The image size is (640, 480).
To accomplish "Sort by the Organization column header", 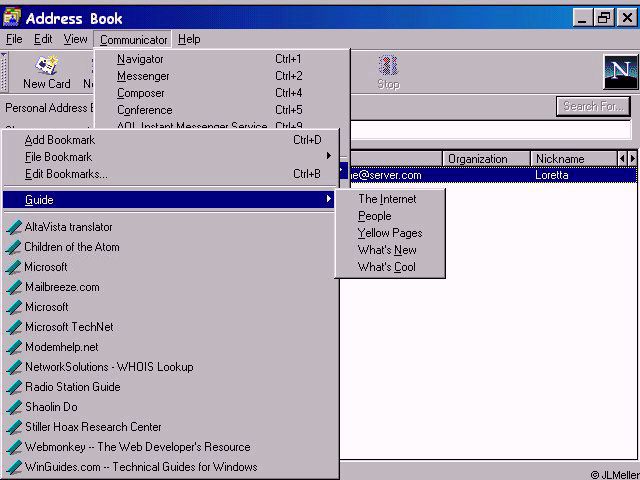I will 487,159.
